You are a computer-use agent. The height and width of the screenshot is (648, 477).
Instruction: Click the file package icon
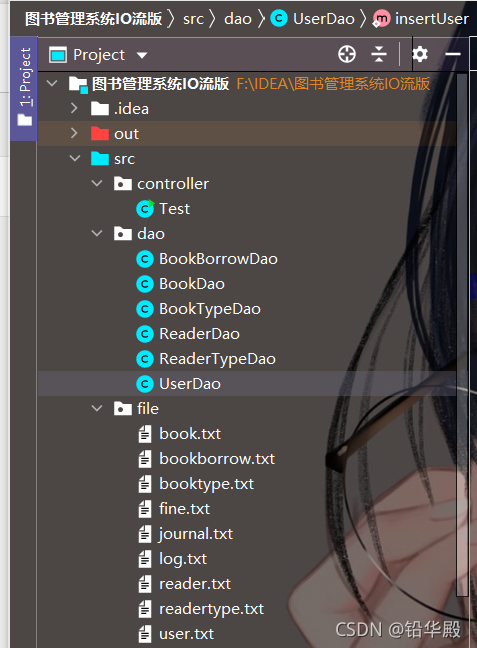[x=123, y=409]
